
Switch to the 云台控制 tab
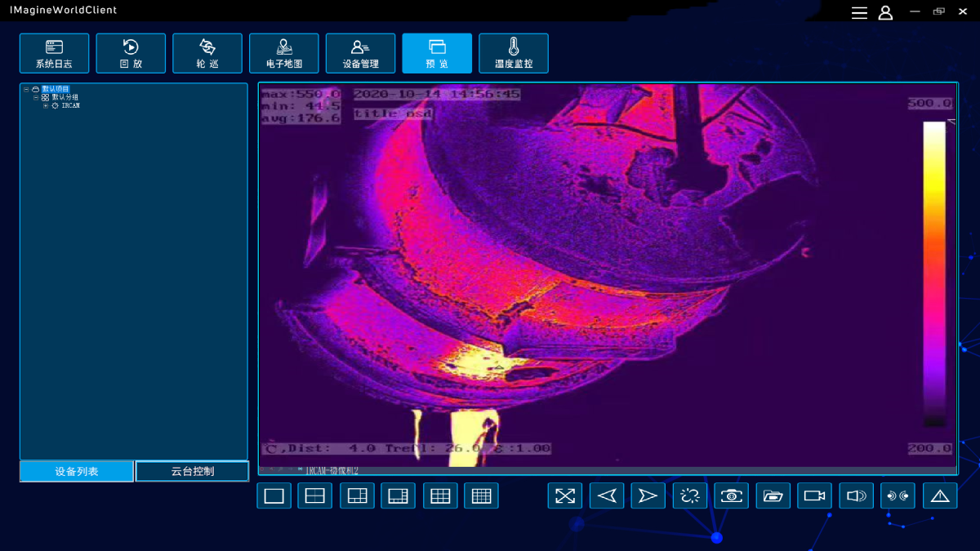[192, 471]
